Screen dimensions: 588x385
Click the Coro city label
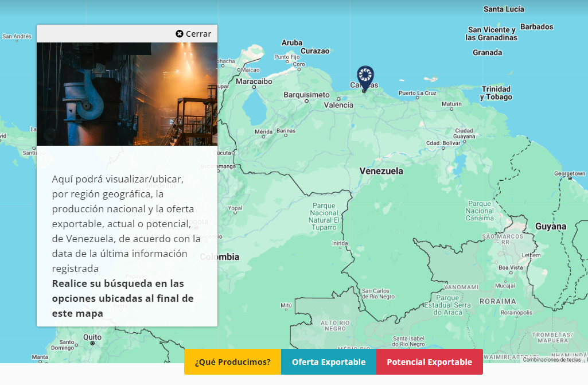(x=299, y=64)
